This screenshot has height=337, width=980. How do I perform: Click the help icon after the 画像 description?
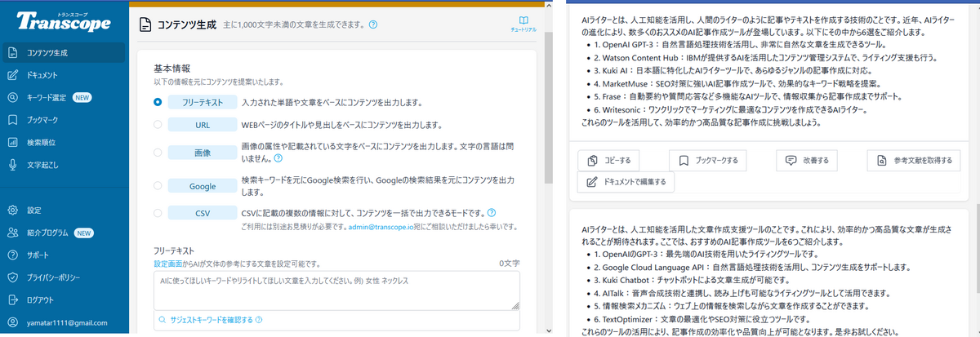tap(278, 159)
